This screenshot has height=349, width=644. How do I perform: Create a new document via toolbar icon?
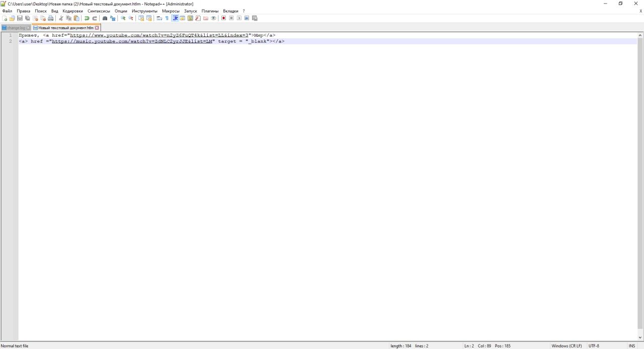(x=5, y=18)
